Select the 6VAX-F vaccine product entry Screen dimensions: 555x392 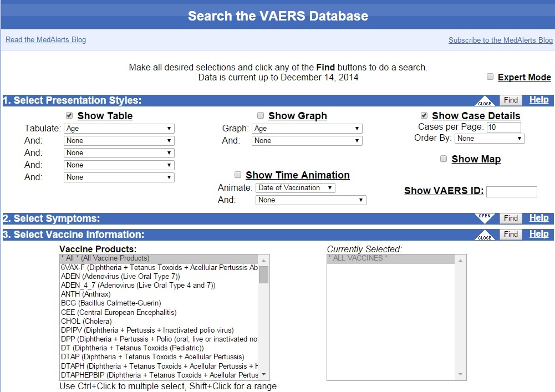pos(159,267)
